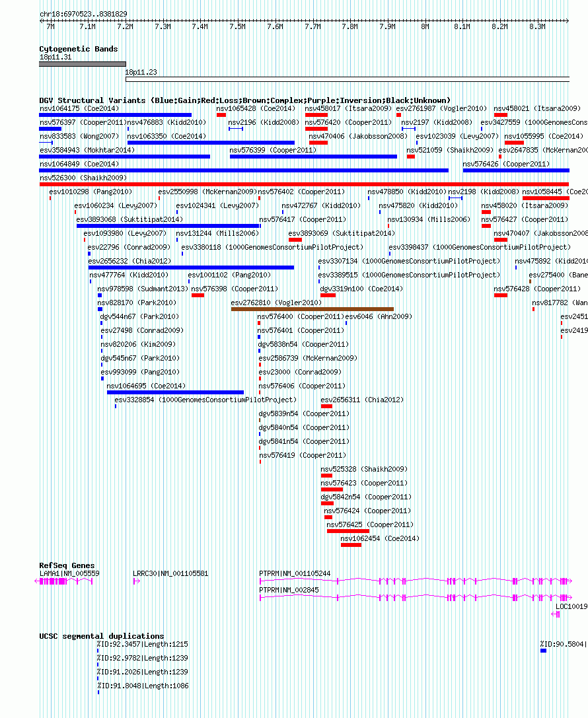Viewport: 588px width, 718px height.
Task: Open esv6046 (Ahn2009) variant label
Action: click(x=379, y=316)
